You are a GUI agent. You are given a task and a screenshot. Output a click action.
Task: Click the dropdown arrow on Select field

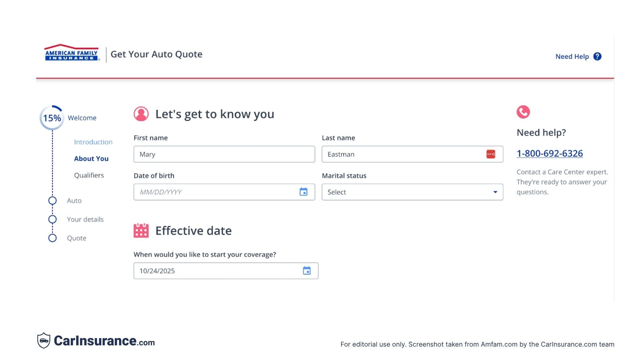495,192
